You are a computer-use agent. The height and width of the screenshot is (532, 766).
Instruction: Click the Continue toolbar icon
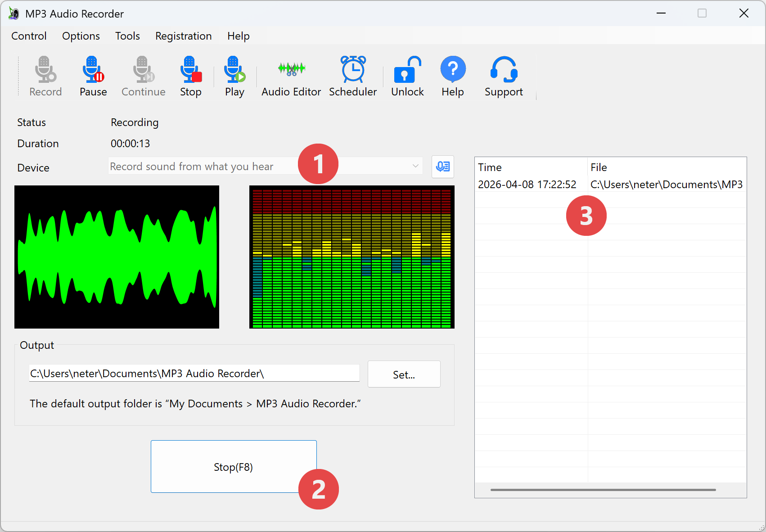click(144, 76)
